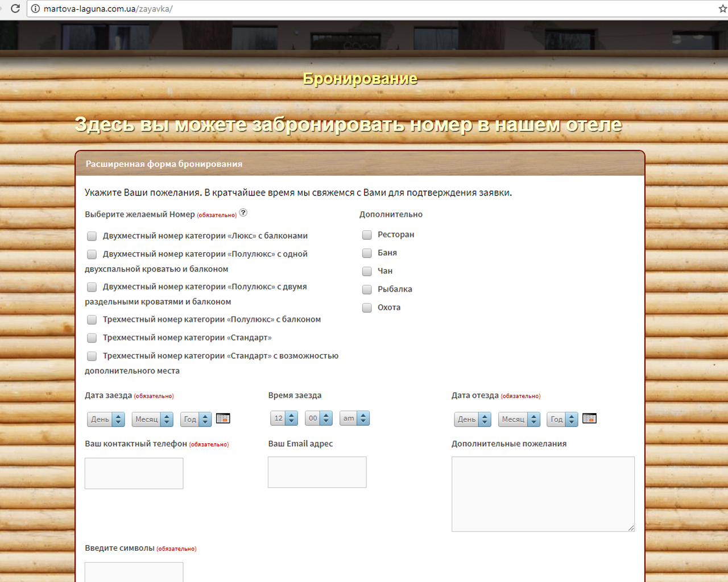This screenshot has height=582, width=728.
Task: Tick the Баня checkbox
Action: pyautogui.click(x=367, y=253)
